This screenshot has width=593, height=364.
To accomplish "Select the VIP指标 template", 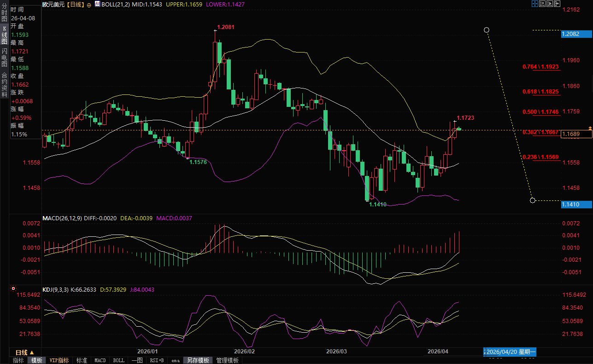I will [59, 360].
